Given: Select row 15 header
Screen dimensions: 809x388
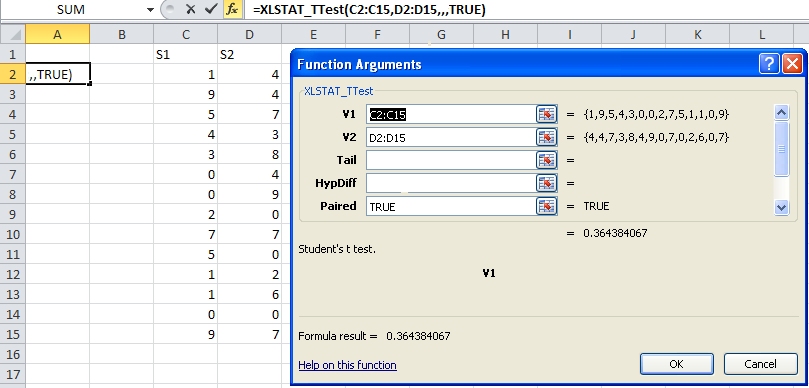Looking at the screenshot, I should click(x=12, y=334).
